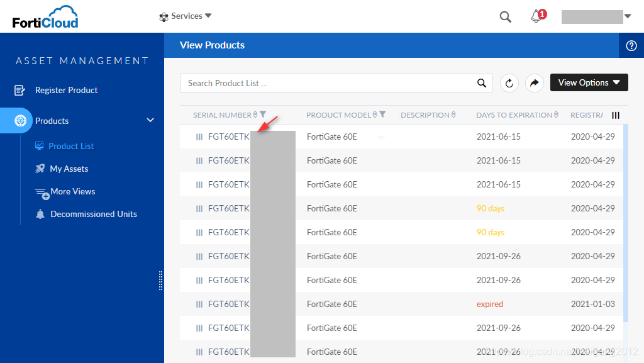This screenshot has width=644, height=363.
Task: Click the Decommissioned Units bell icon
Action: (x=40, y=214)
